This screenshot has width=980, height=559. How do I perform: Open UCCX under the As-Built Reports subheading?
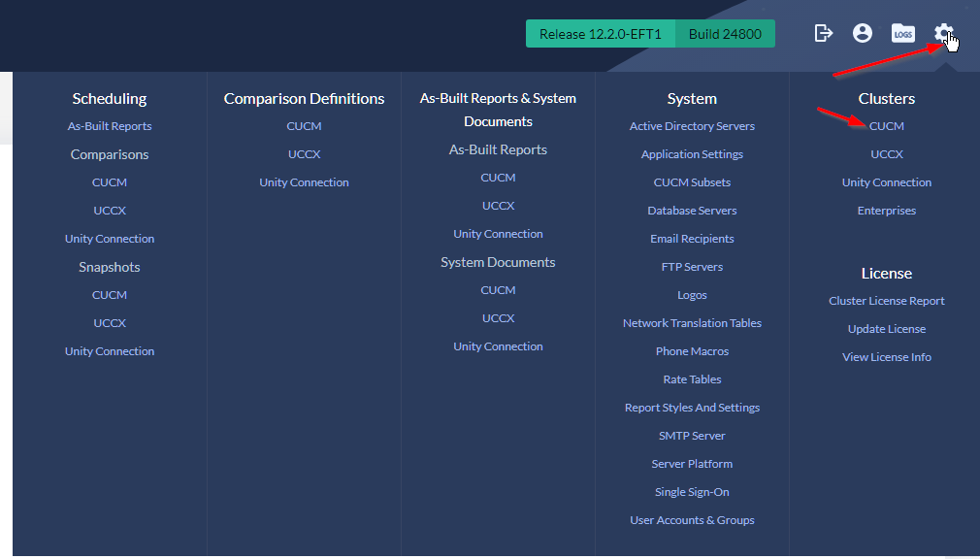498,205
